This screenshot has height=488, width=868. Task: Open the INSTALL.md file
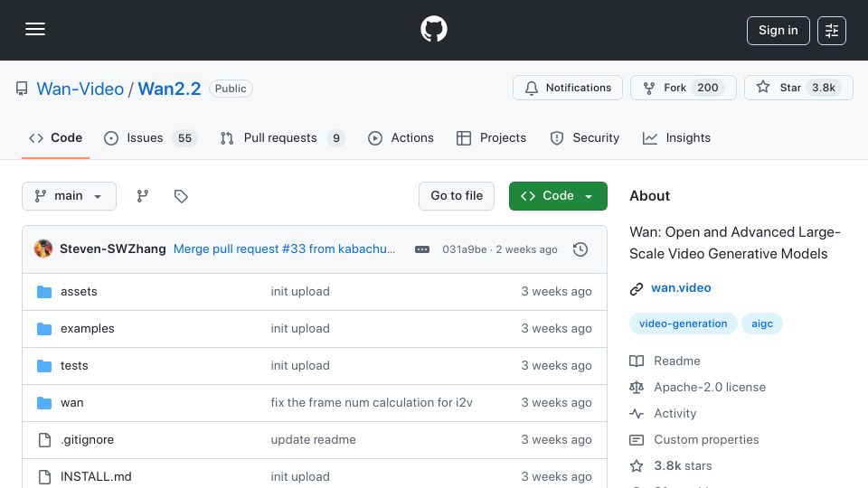96,477
